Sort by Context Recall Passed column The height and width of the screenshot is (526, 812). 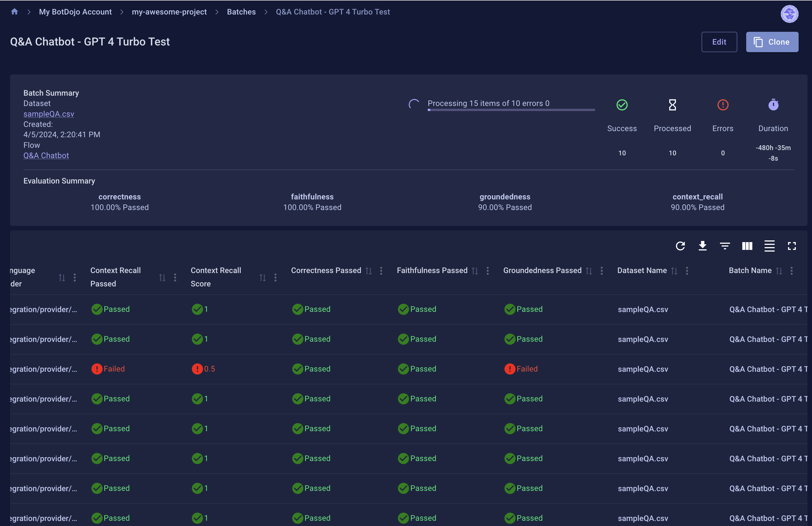162,278
